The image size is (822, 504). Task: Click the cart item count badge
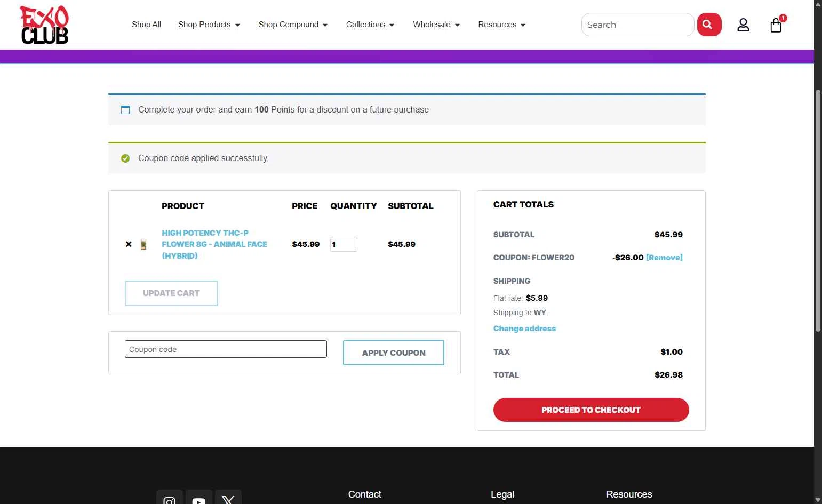click(x=783, y=18)
